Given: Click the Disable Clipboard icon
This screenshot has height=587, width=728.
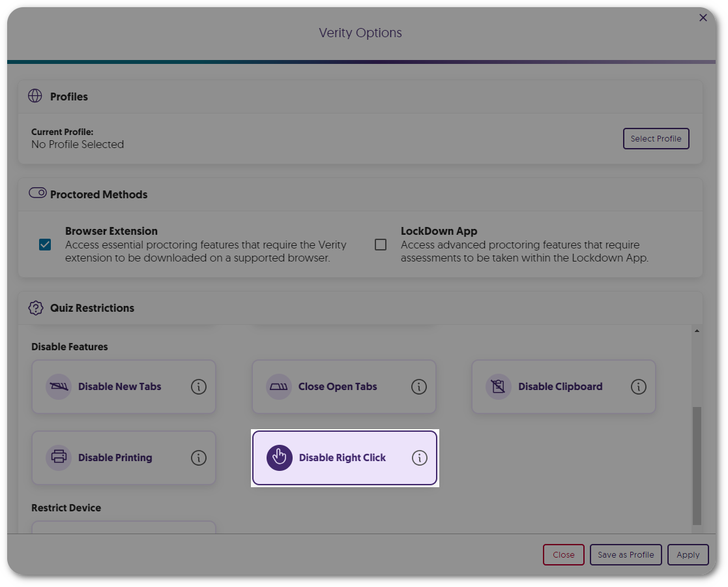Looking at the screenshot, I should 498,386.
